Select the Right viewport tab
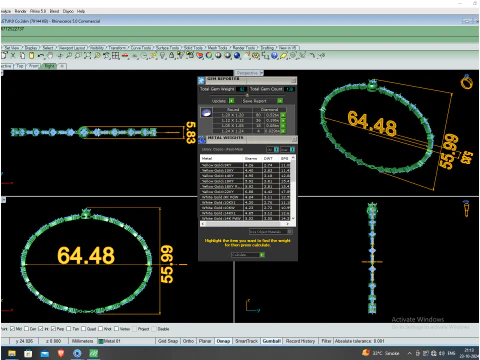Image resolution: width=480 pixels, height=360 pixels. tap(49, 66)
